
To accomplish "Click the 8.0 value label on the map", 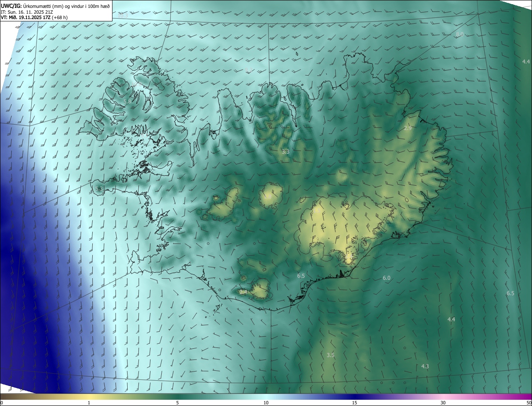I will coord(460,34).
